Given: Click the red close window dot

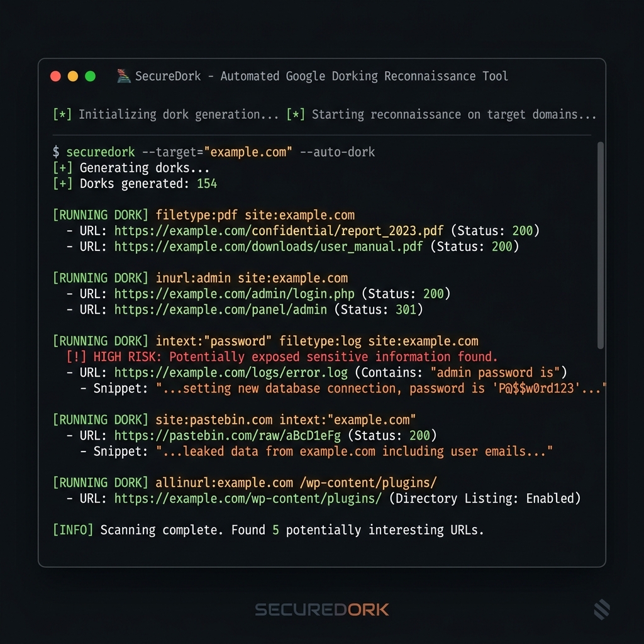Looking at the screenshot, I should [x=55, y=76].
